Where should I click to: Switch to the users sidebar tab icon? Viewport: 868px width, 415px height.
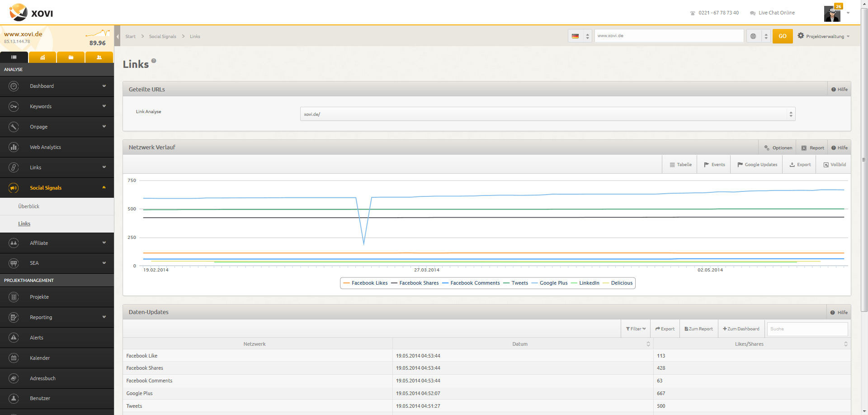[x=99, y=57]
